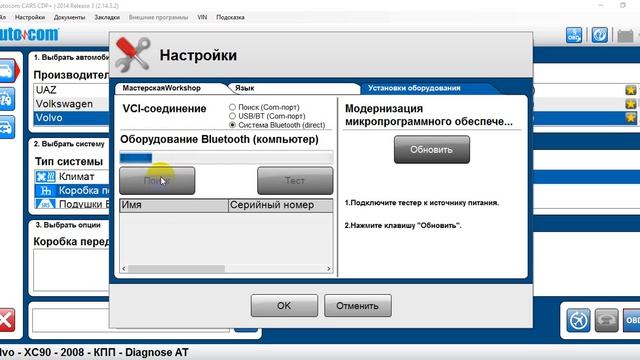Select UAZ in manufacturer list
640x360 pixels.
72,90
